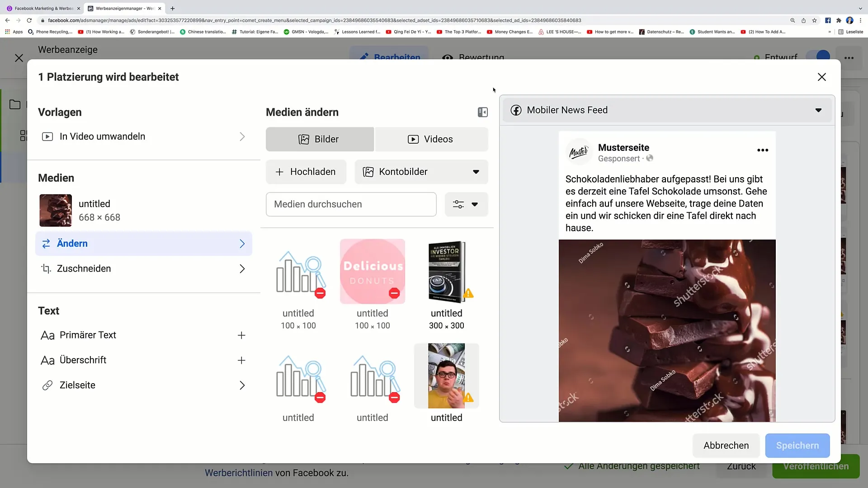Click the In Video umwandeln arrow icon

click(x=243, y=136)
